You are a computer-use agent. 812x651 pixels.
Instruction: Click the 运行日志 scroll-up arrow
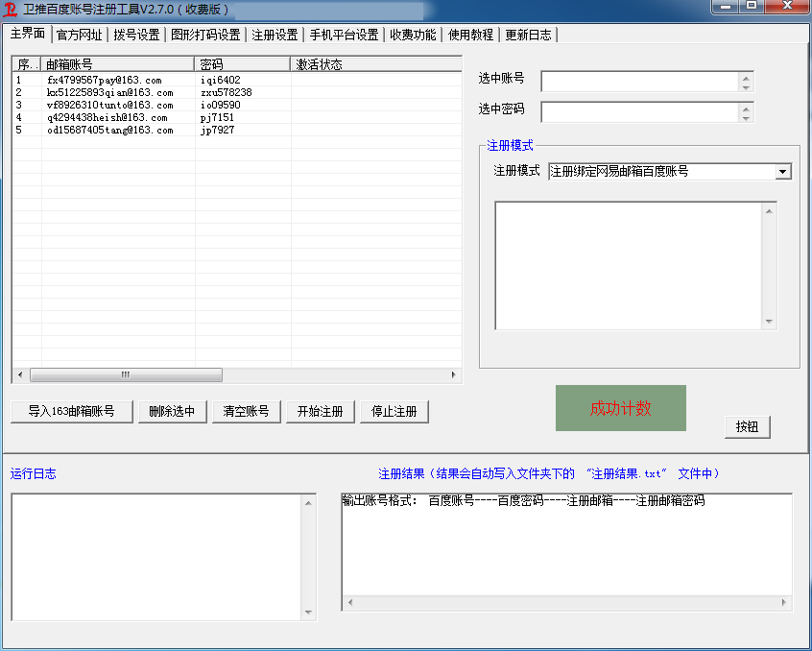(x=308, y=503)
